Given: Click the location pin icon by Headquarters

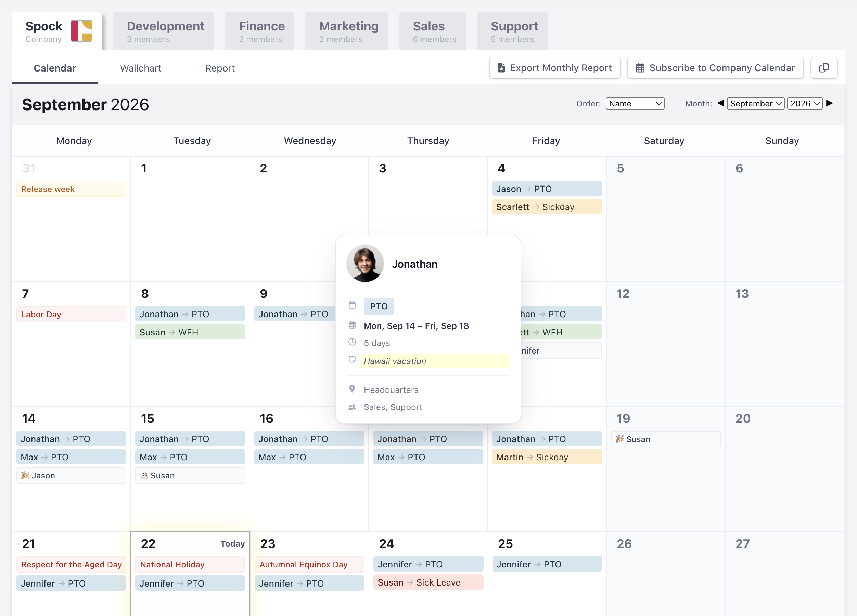Looking at the screenshot, I should [352, 389].
